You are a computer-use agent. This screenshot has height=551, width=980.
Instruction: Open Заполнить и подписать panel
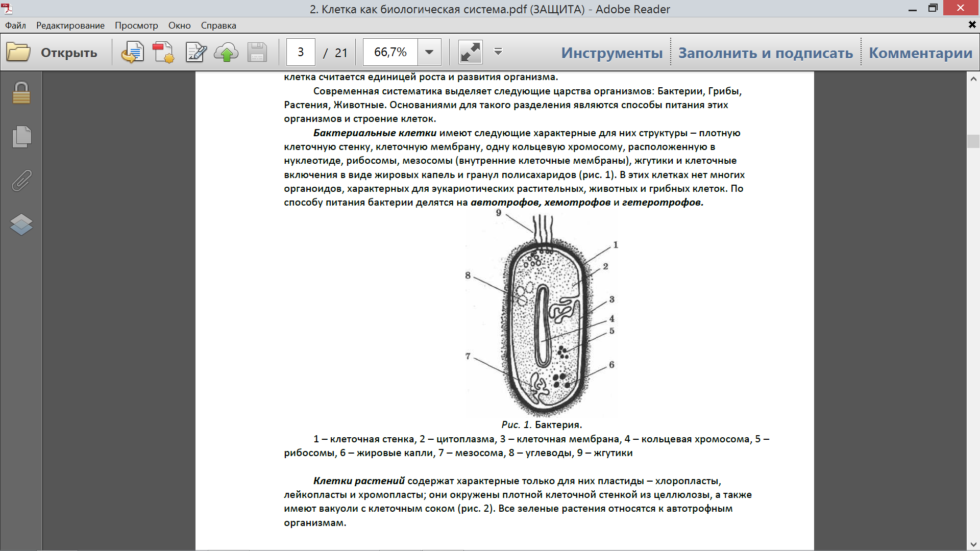click(x=766, y=53)
